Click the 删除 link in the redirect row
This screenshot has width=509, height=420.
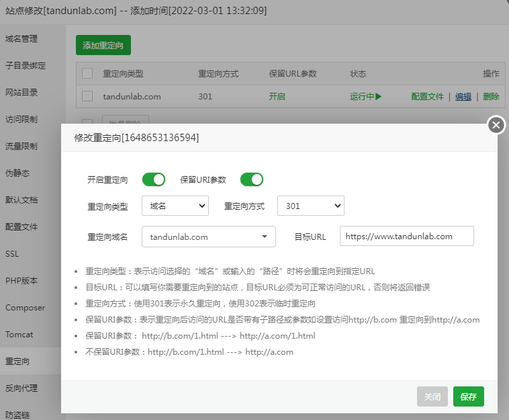coord(491,97)
